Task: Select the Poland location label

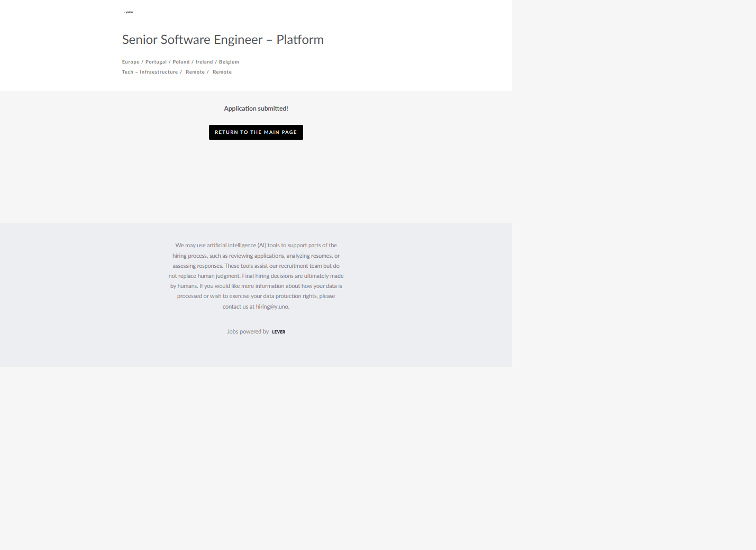Action: (x=181, y=62)
